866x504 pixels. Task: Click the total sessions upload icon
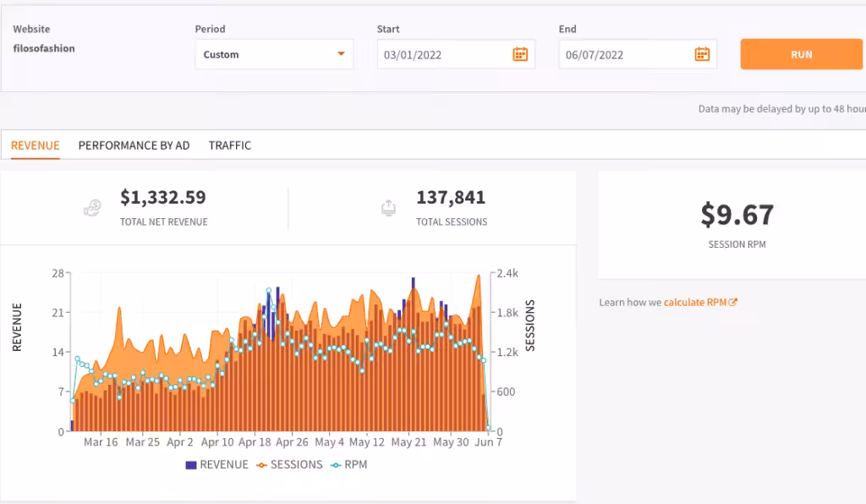(388, 208)
